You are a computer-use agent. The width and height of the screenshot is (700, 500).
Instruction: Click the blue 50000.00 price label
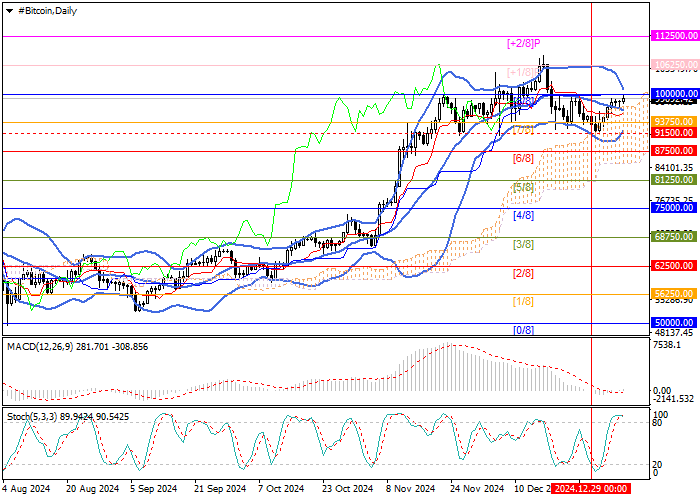tap(674, 323)
